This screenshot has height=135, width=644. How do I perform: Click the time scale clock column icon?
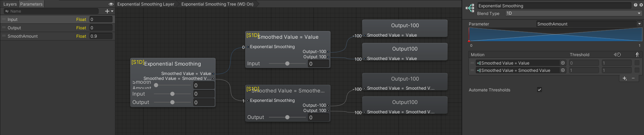coord(617,54)
